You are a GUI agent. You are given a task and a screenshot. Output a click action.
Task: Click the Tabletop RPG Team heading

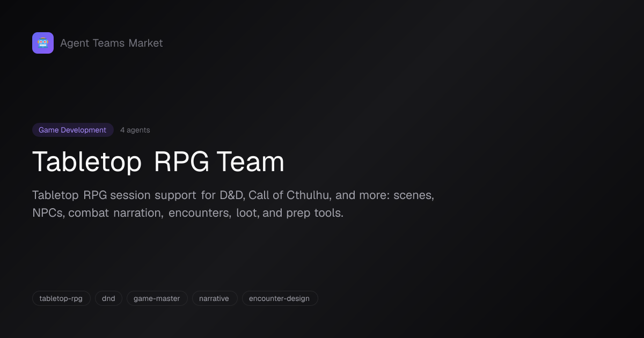click(x=158, y=161)
